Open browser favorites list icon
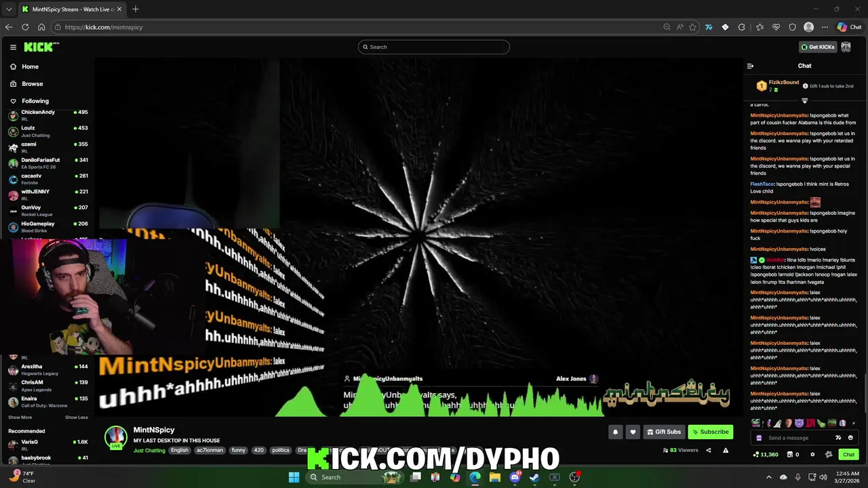 pyautogui.click(x=759, y=27)
